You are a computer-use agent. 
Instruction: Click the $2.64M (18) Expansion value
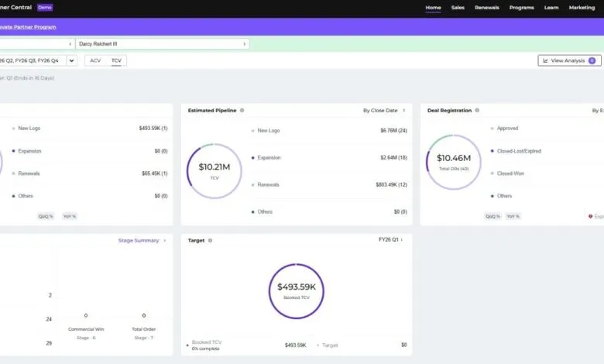coord(393,157)
